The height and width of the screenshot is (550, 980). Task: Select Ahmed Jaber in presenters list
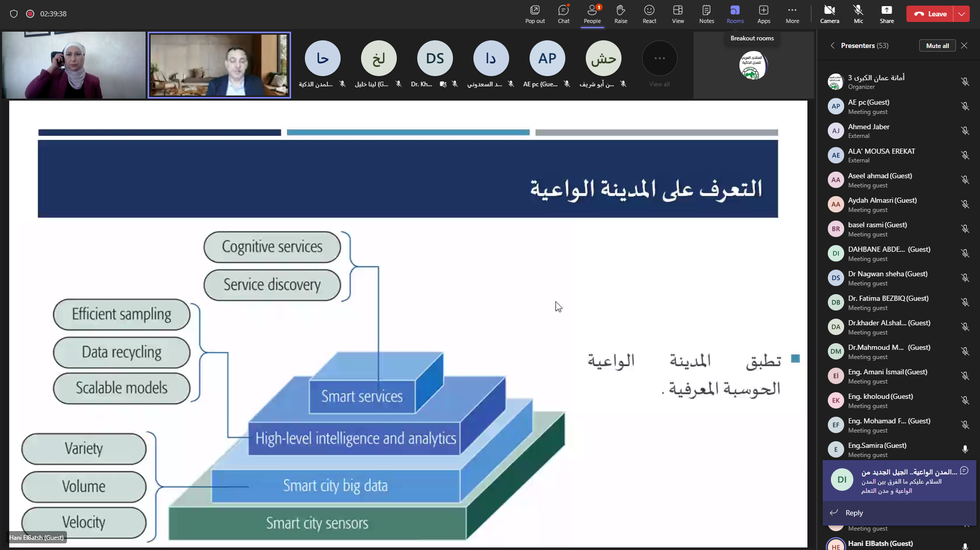[x=898, y=131]
